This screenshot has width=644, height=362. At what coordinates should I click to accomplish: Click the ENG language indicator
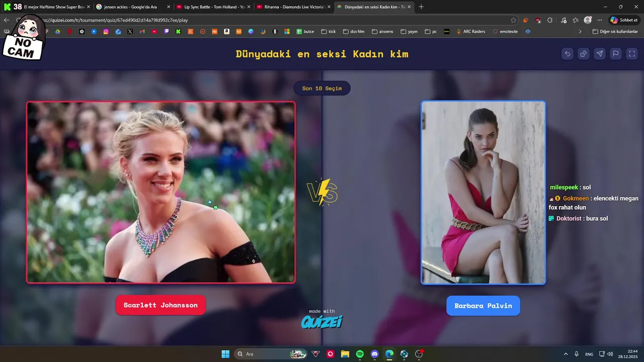(x=589, y=354)
